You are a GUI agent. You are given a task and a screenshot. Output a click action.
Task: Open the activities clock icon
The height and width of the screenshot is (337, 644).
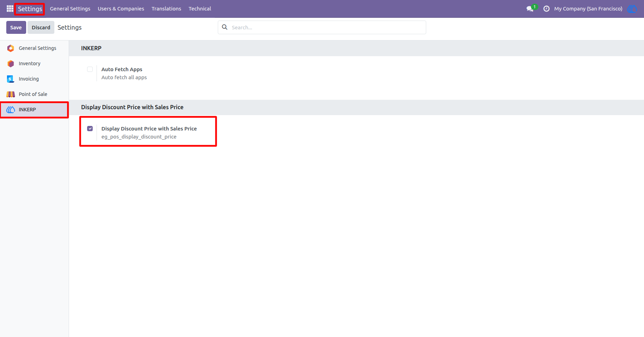(x=546, y=9)
